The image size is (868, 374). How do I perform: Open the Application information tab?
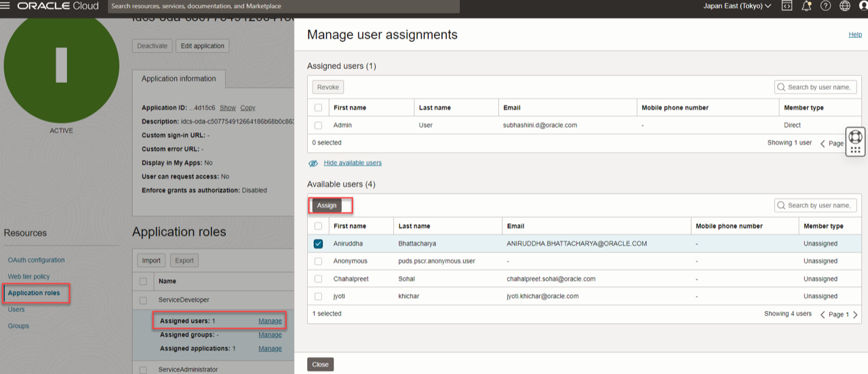point(178,79)
